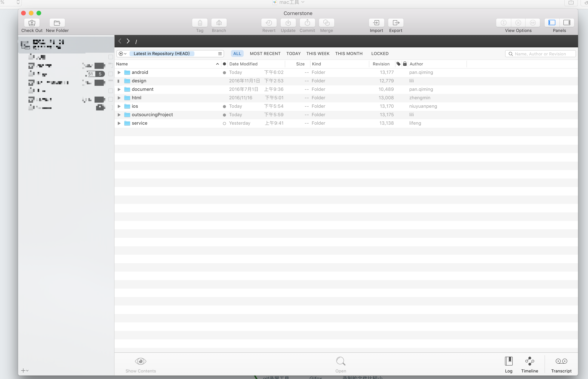The image size is (588, 379).
Task: Go back with the left navigation arrow
Action: [x=120, y=41]
